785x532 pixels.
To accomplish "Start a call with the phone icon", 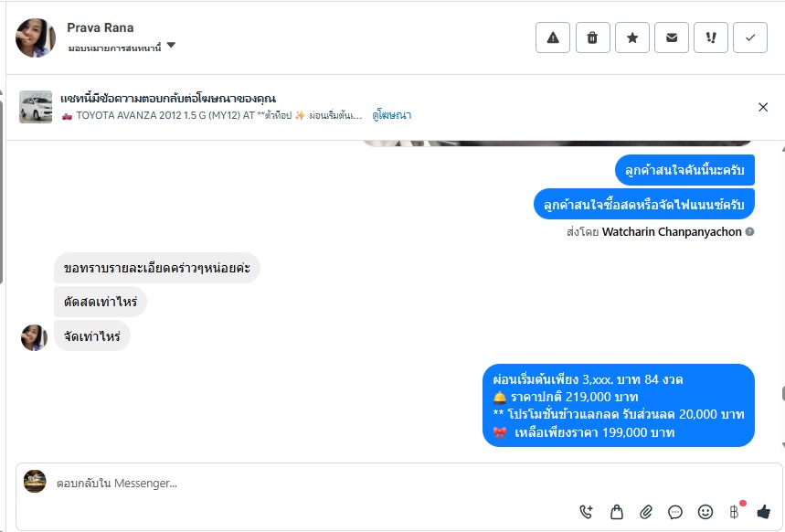I will [x=587, y=512].
